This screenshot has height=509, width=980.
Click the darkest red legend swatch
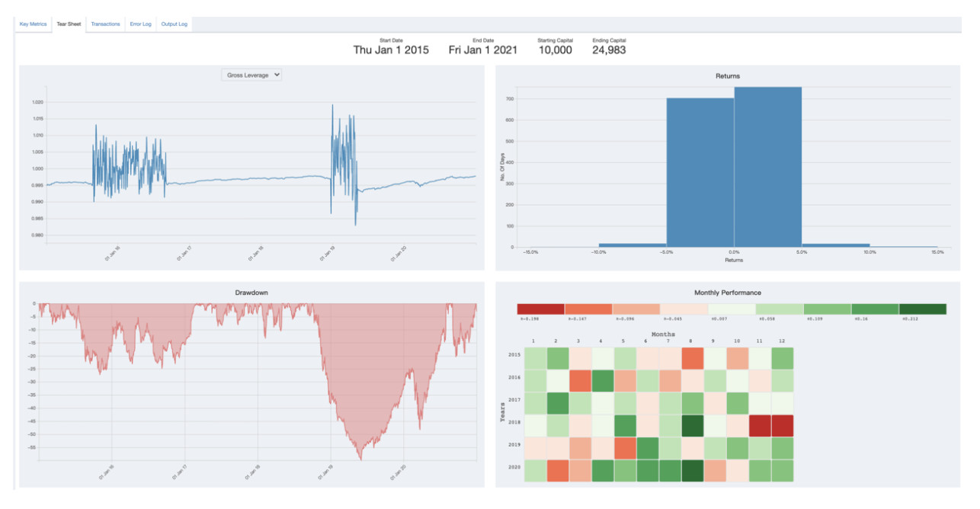click(x=540, y=309)
